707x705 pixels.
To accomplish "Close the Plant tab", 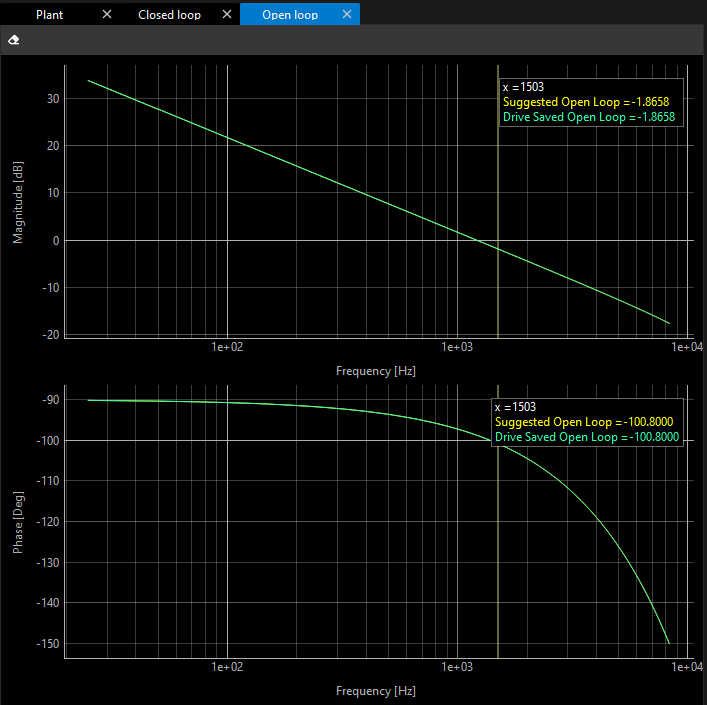I will coord(107,15).
